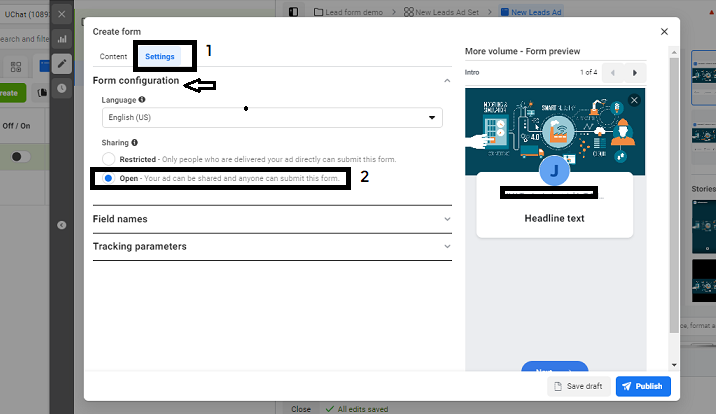Image resolution: width=716 pixels, height=414 pixels.
Task: Go to next form preview page
Action: tap(635, 73)
